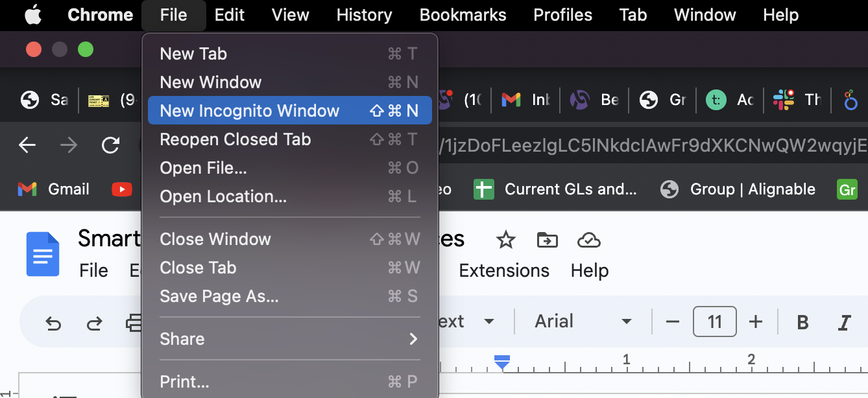Click the address bar URL field
This screenshot has height=398, width=868.
coord(649,145)
